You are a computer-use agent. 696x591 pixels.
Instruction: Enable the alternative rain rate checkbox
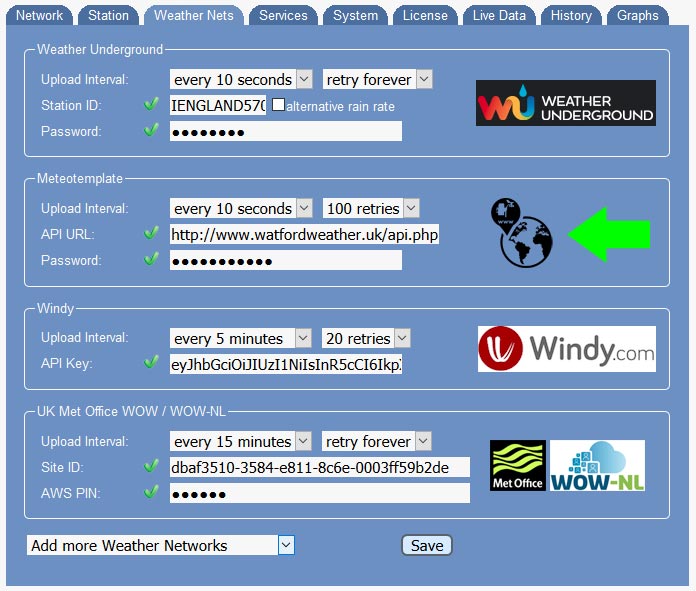278,105
